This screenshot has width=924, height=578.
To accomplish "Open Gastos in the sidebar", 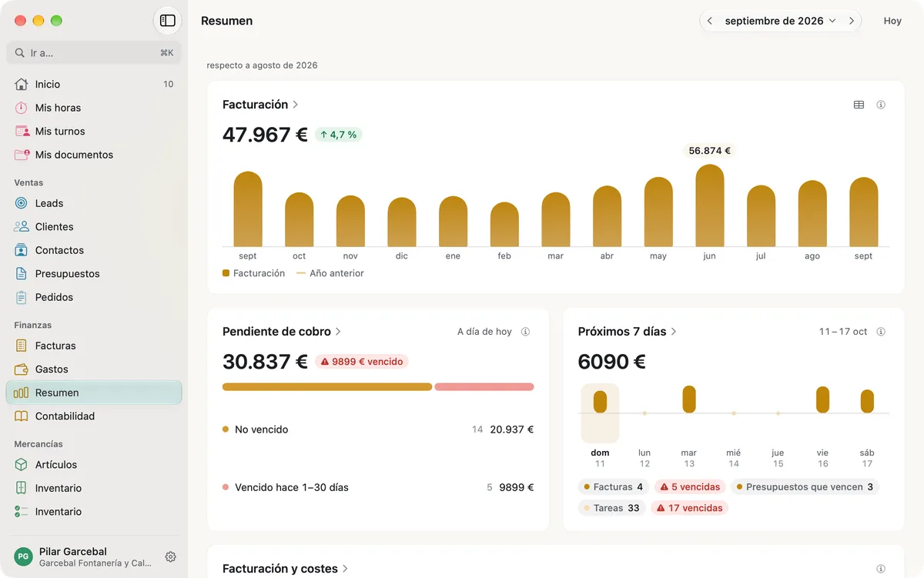I will tap(94, 369).
